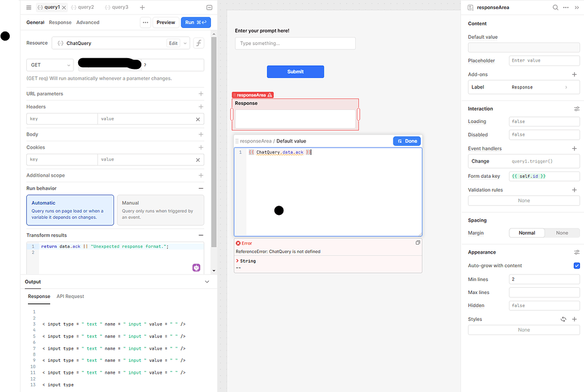Switch to the Advanced tab
Image resolution: width=584 pixels, height=392 pixels.
(87, 22)
